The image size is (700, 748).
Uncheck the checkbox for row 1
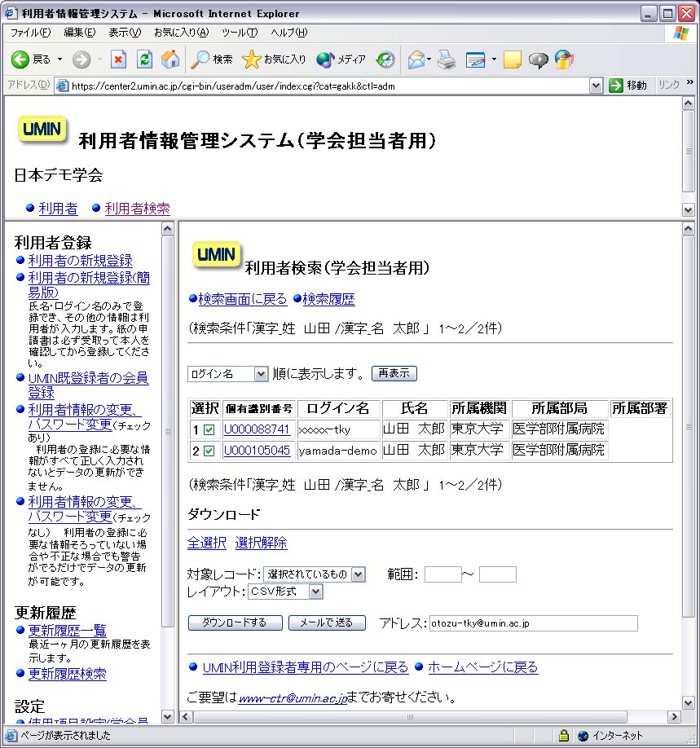click(209, 429)
